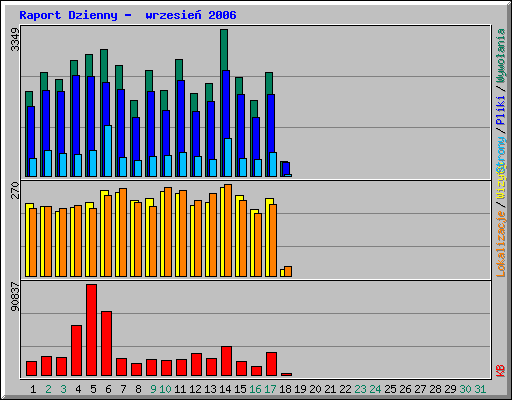Click the orange sites bar for day 14

tap(228, 231)
